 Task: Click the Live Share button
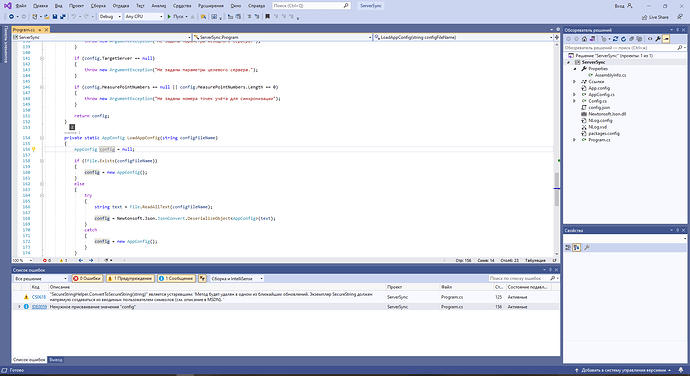tap(655, 17)
